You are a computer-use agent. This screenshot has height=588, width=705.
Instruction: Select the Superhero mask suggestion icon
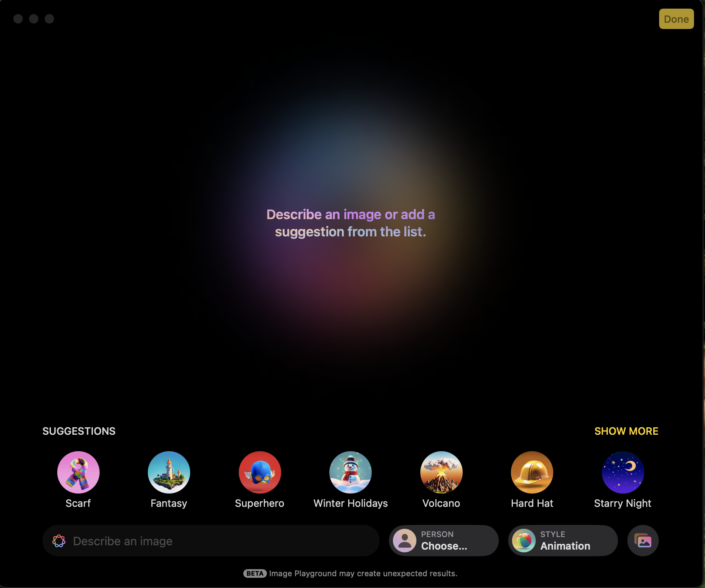pos(260,472)
